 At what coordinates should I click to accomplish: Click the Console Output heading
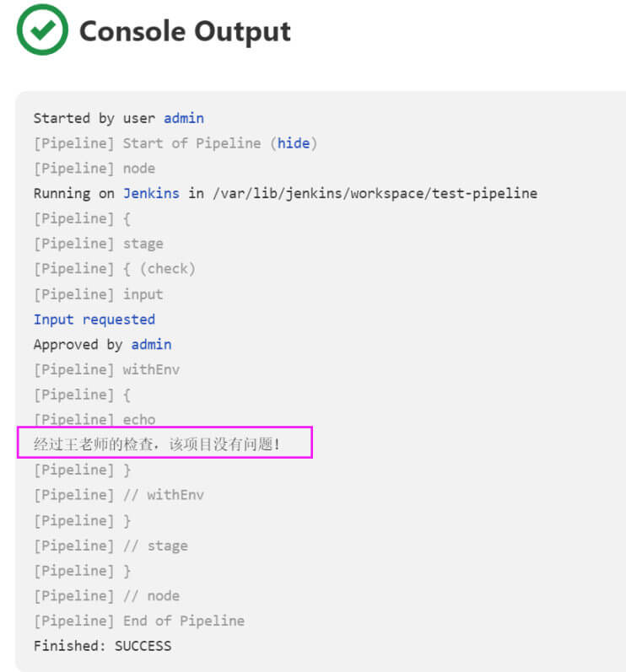pyautogui.click(x=185, y=31)
